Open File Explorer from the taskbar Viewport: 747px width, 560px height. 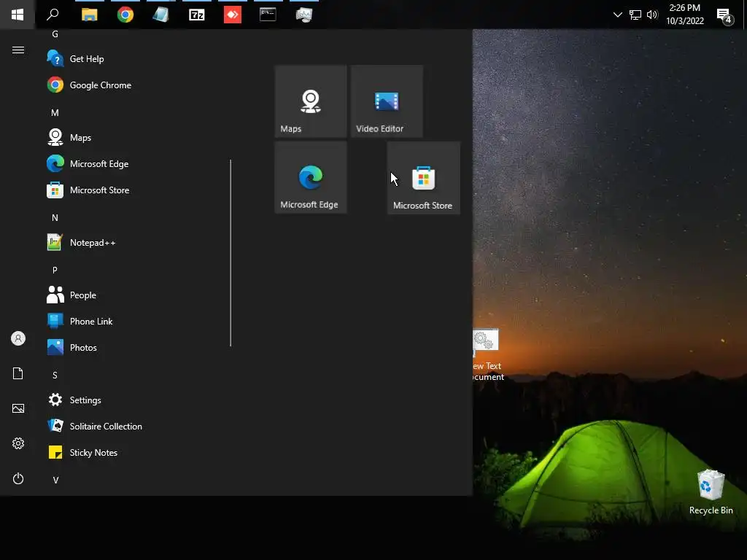tap(89, 15)
